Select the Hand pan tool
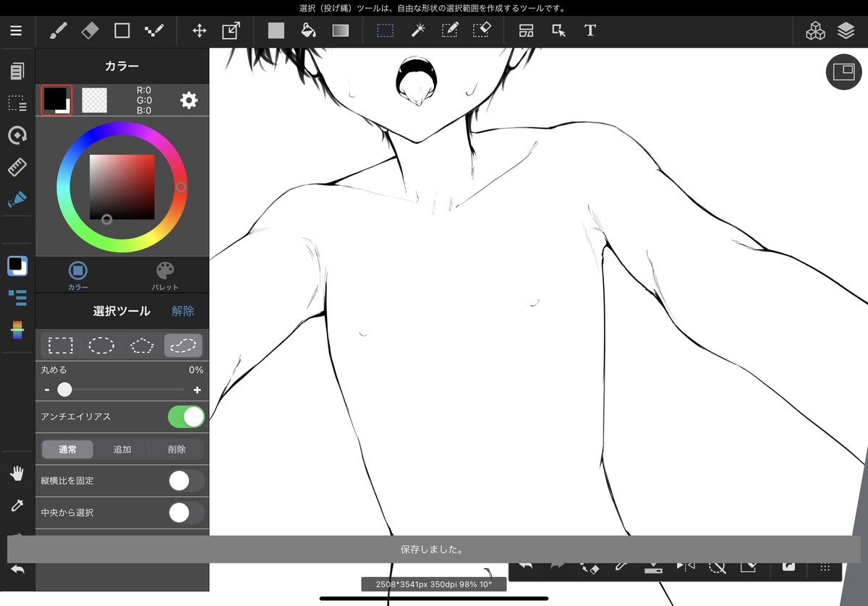The width and height of the screenshot is (868, 606). (17, 474)
